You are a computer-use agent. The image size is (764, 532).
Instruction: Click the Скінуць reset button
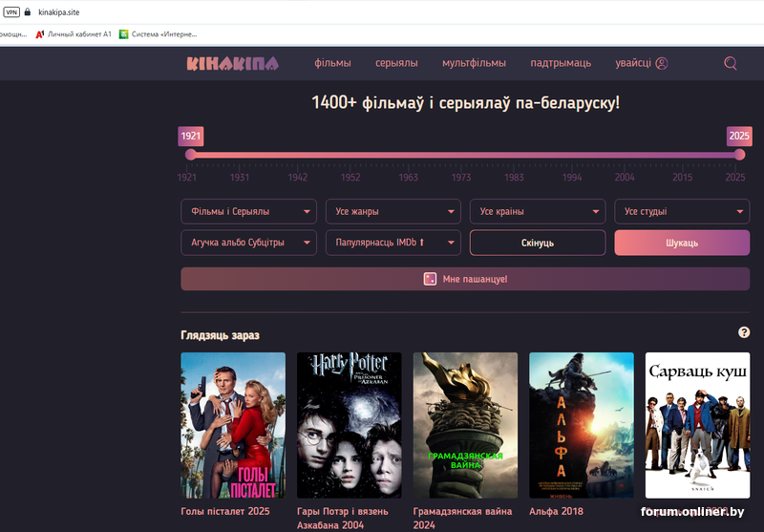(x=538, y=243)
